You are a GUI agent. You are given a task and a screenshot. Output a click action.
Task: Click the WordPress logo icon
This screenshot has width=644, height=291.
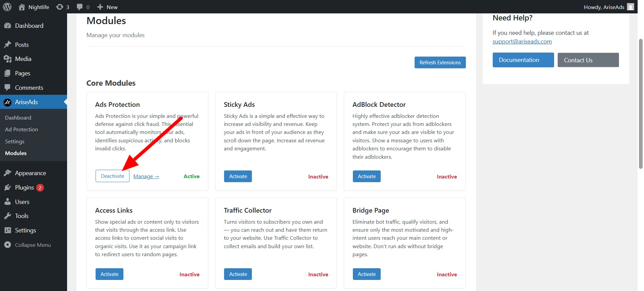[7, 7]
